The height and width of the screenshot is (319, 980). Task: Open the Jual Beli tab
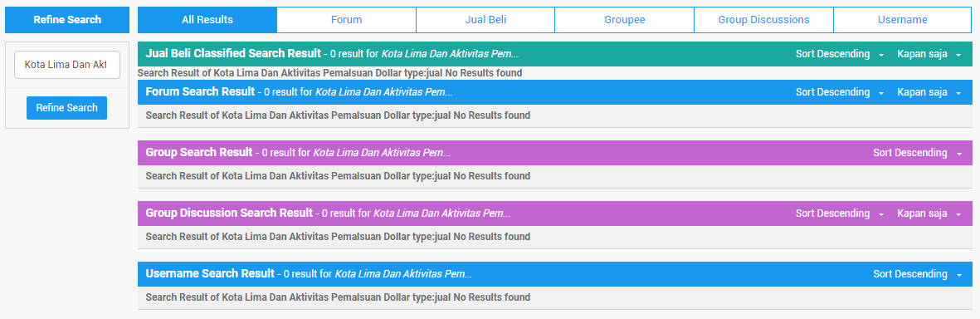485,19
